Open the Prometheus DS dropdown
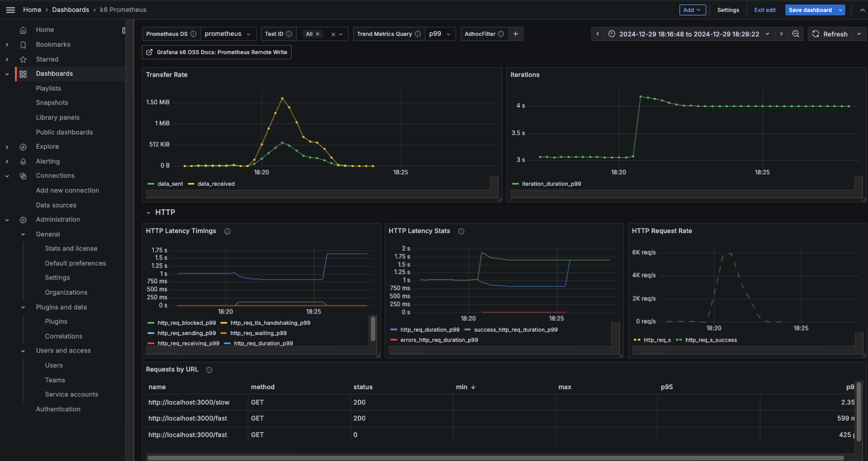868x461 pixels. (228, 34)
